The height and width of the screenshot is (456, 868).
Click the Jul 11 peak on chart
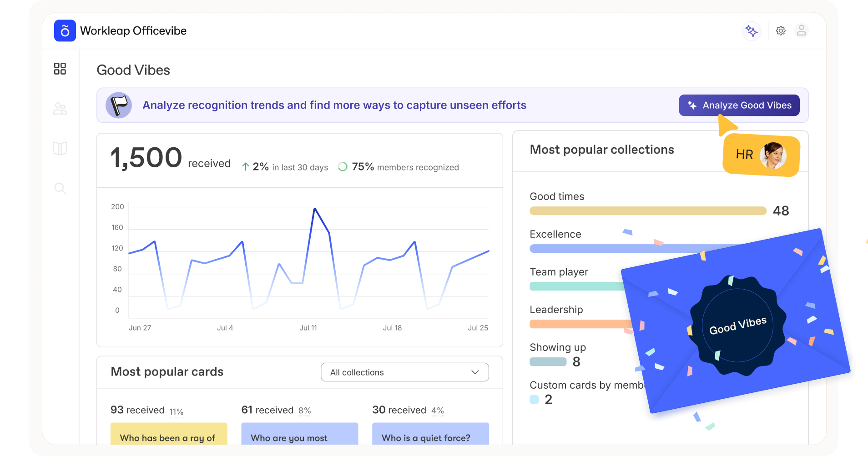coord(314,209)
